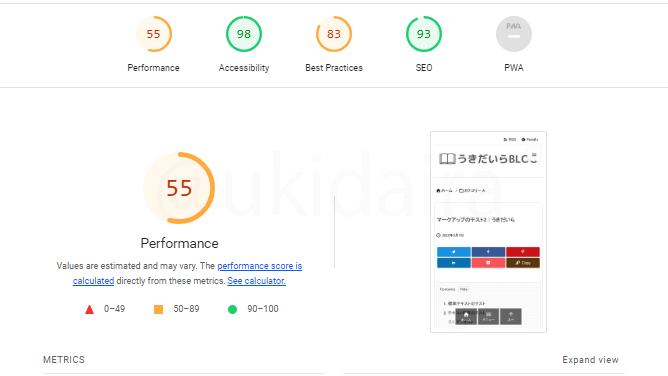Click the PWA label in score header
668x376 pixels.
514,68
